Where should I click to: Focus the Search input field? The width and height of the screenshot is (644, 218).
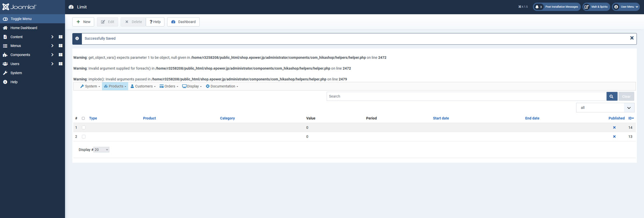pos(466,96)
